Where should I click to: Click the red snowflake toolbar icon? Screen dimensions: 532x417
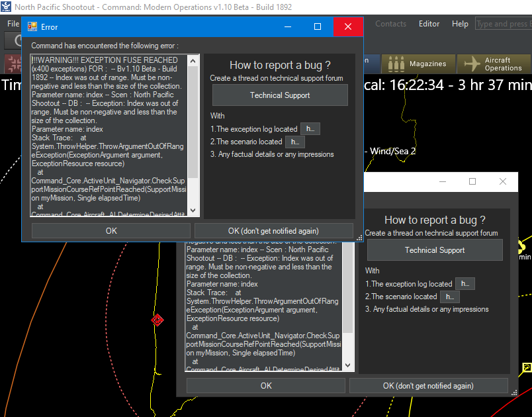[x=15, y=64]
